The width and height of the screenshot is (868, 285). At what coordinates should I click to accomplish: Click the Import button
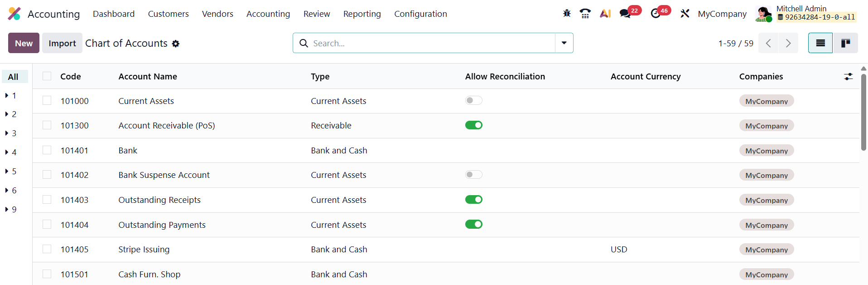(62, 43)
